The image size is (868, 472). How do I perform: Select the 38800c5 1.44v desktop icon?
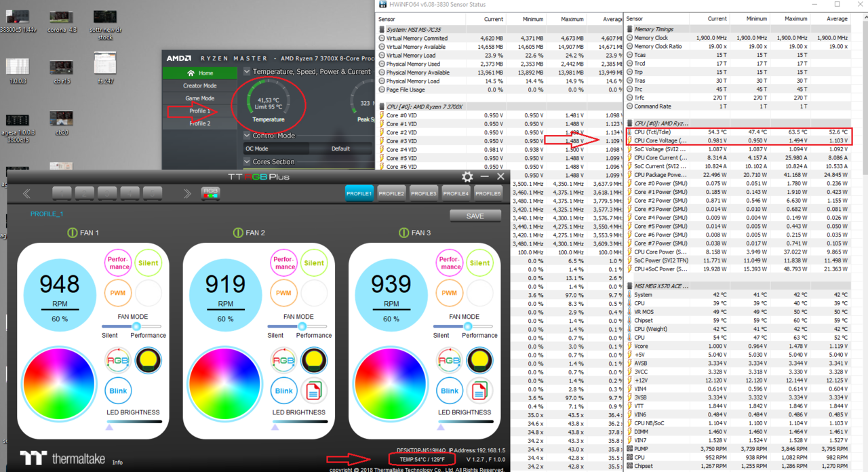point(17,21)
